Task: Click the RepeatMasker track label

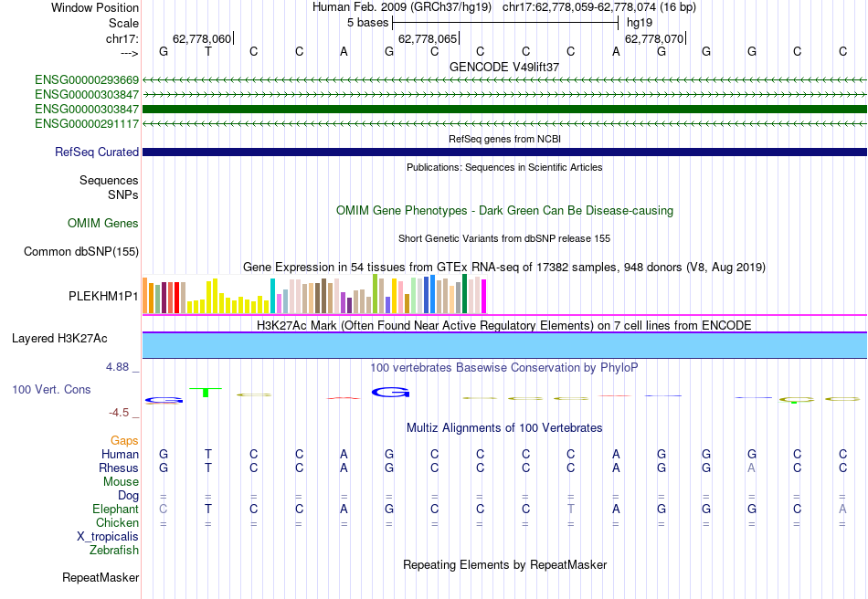Action: click(101, 577)
